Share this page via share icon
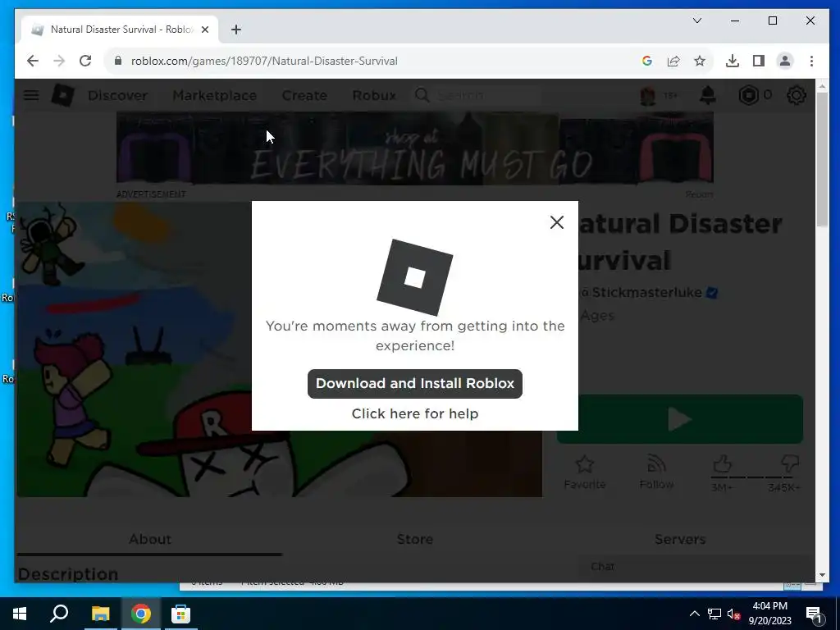 673,61
